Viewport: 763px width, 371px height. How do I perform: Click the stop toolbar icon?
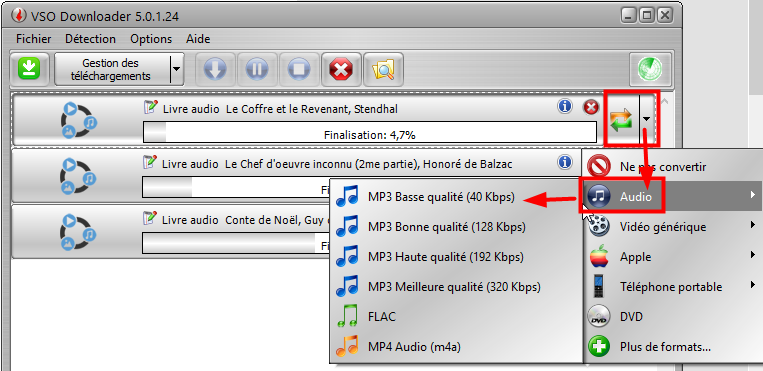(x=299, y=70)
